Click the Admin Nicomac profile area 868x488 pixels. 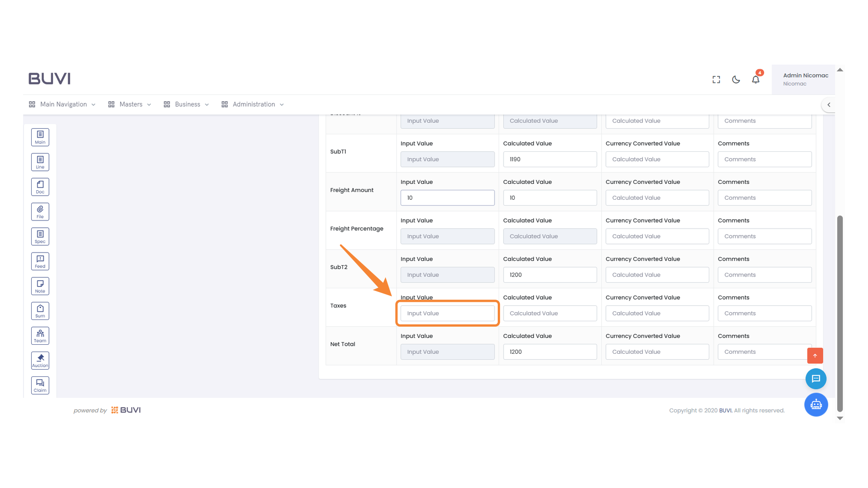[x=805, y=79]
